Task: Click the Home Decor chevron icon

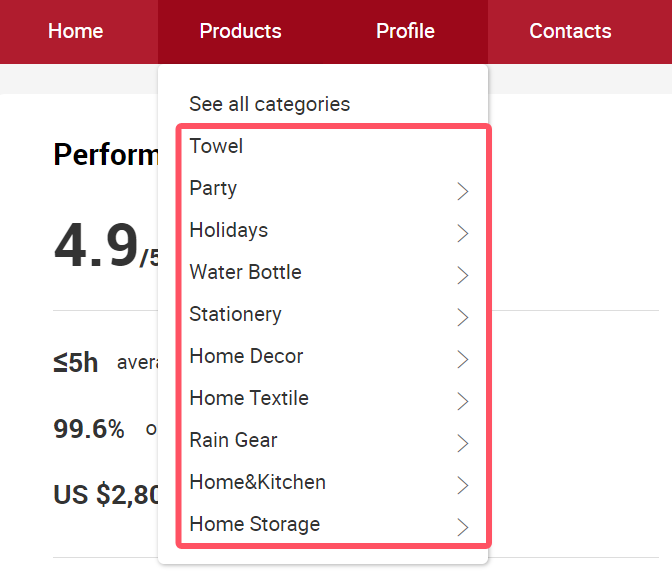Action: coord(462,359)
